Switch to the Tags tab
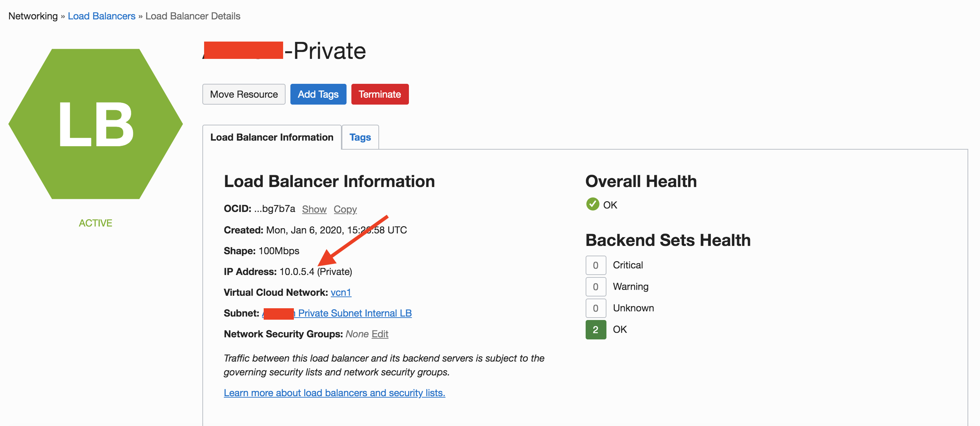The image size is (980, 426). coord(360,137)
